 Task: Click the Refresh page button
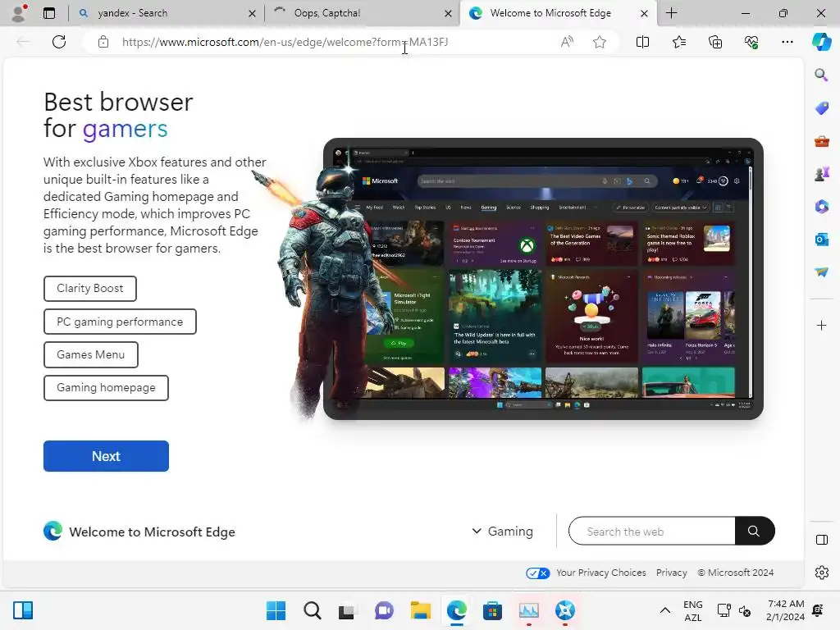(59, 42)
